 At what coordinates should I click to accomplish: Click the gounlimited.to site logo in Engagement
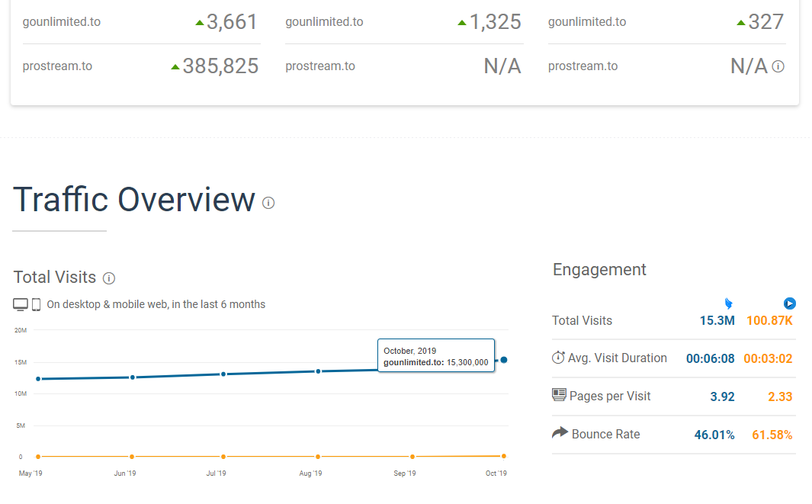[x=729, y=303]
